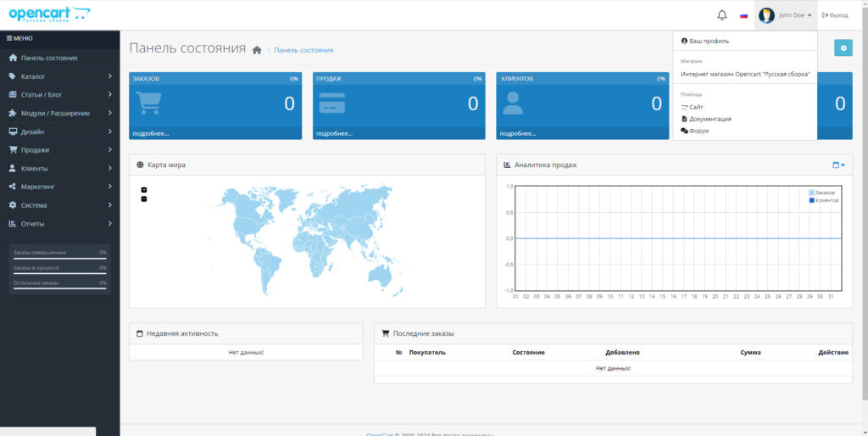
Task: Click the Добавлено column header
Action: coord(623,352)
